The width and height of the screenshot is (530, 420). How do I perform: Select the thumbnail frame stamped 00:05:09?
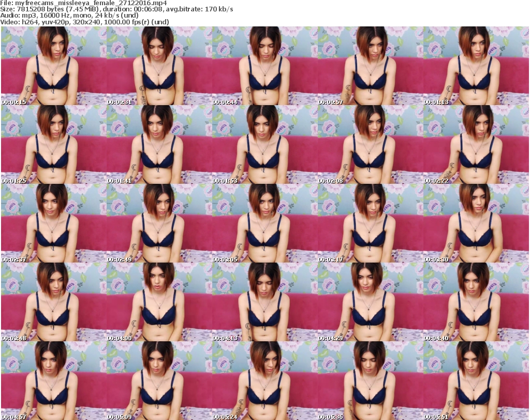(x=159, y=381)
